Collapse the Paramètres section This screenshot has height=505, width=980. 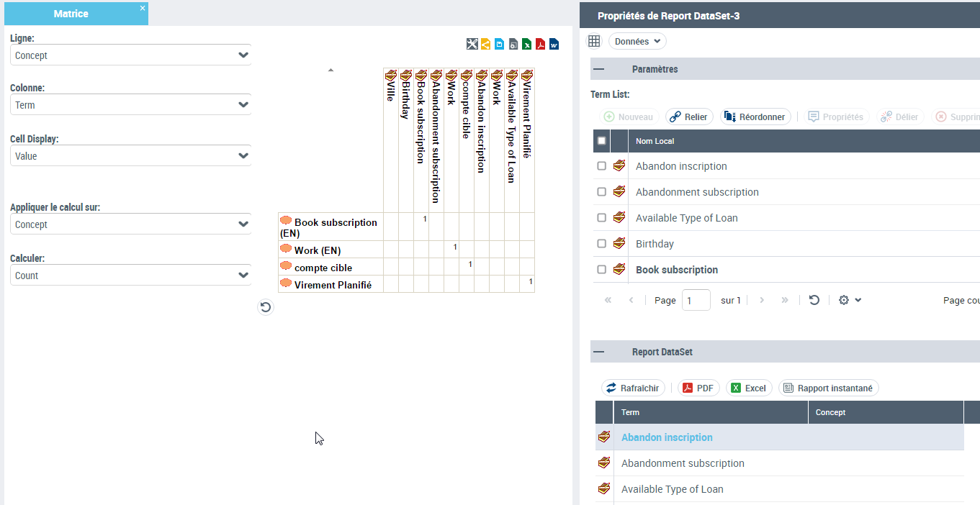click(x=599, y=70)
